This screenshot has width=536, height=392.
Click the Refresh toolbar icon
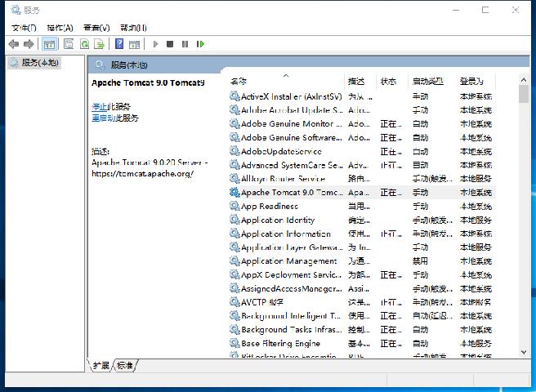click(84, 44)
